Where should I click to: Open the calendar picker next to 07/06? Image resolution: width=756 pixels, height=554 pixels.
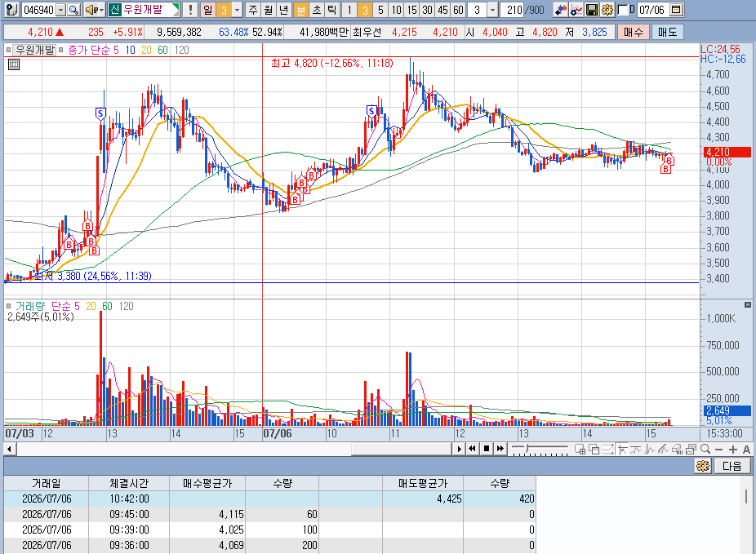[677, 10]
